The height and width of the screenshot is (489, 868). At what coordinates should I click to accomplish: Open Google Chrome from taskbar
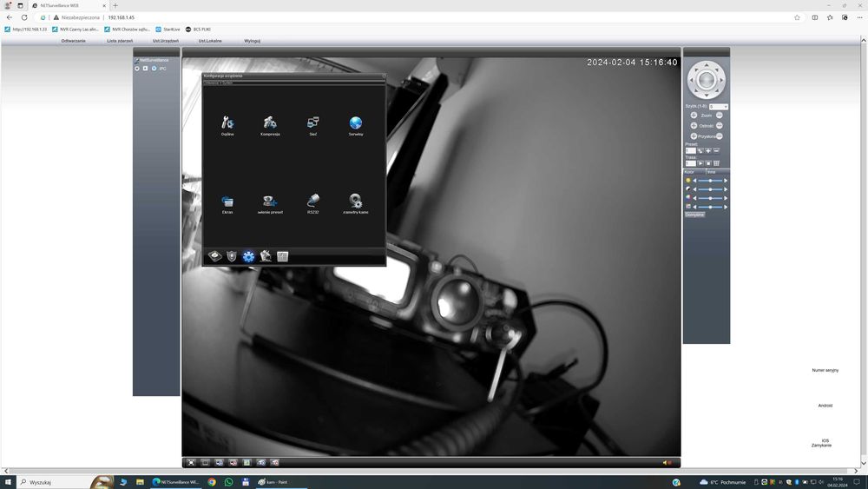click(x=212, y=482)
